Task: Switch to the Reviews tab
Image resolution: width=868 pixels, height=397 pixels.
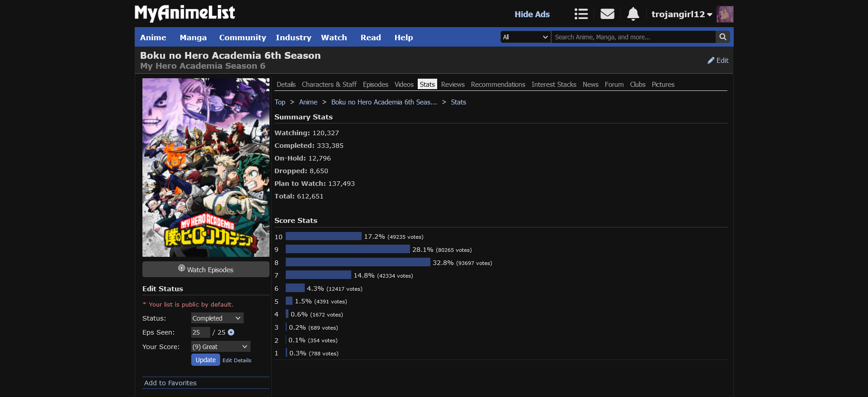Action: tap(453, 85)
